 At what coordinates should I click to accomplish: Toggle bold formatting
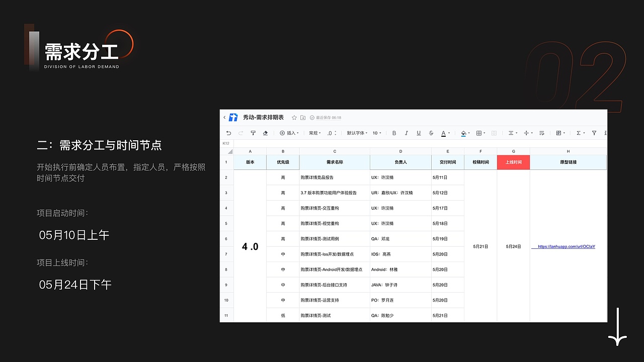point(394,133)
